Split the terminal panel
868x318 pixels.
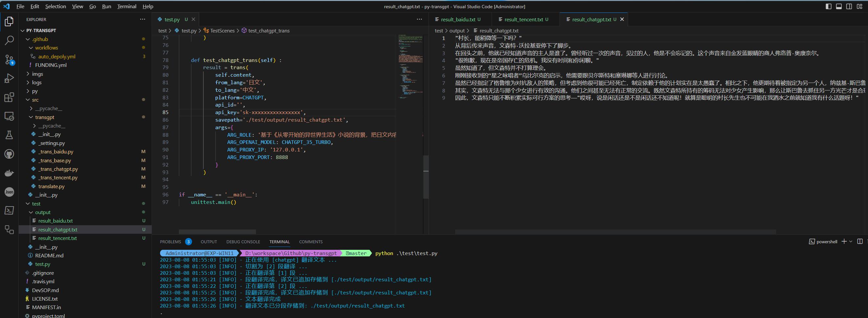click(x=859, y=242)
